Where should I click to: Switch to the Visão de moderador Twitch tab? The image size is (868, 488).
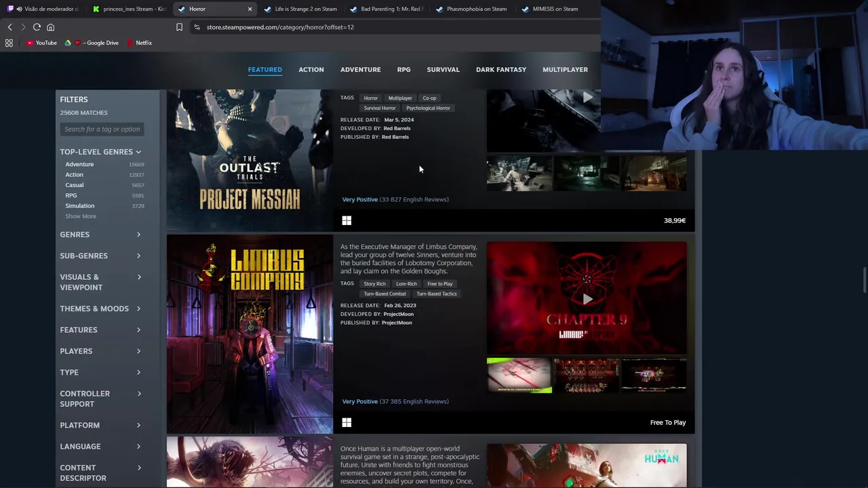[43, 9]
